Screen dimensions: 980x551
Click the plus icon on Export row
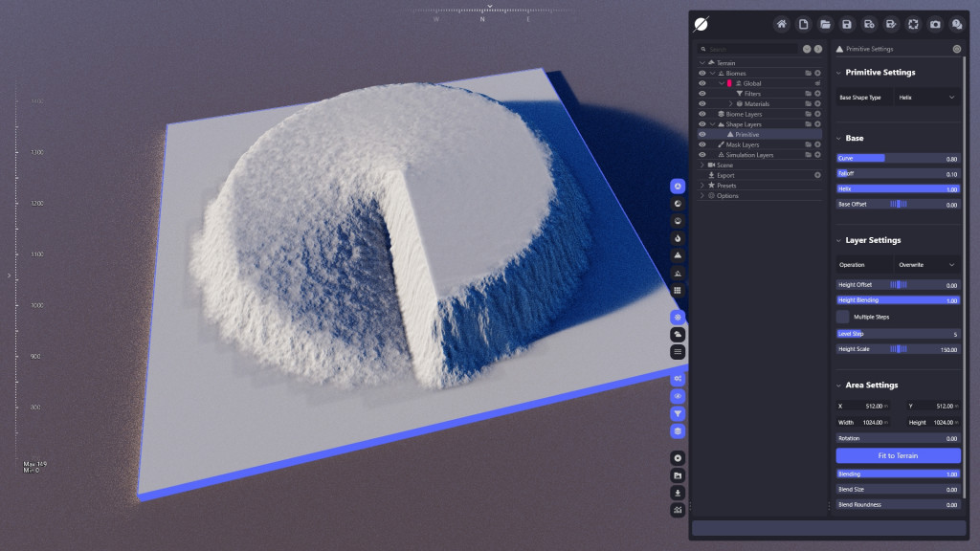pyautogui.click(x=817, y=175)
